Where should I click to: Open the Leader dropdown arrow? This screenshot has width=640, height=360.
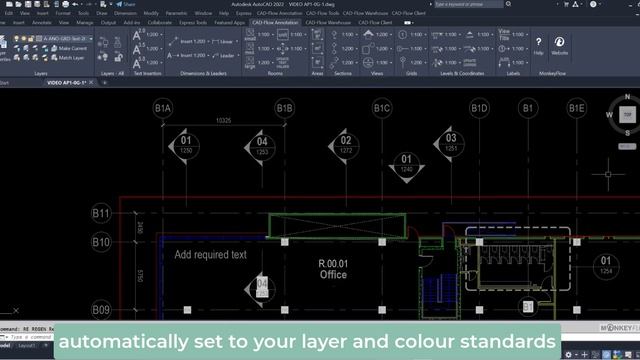point(238,56)
